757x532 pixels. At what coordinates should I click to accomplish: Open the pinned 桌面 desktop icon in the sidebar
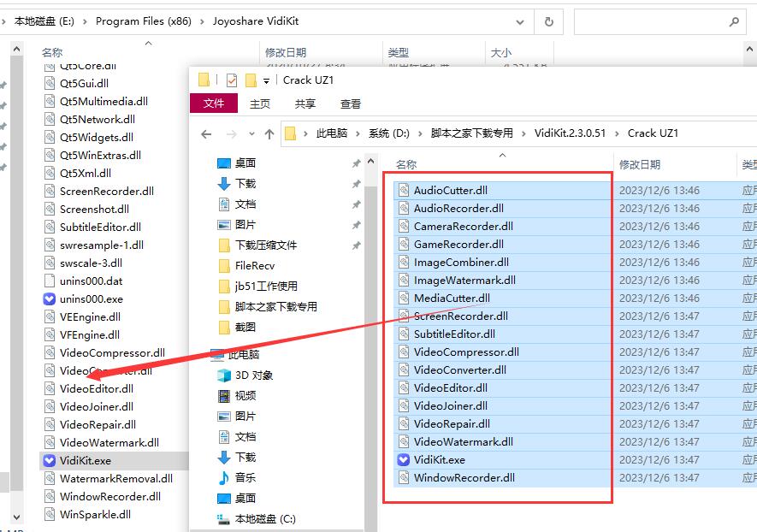tap(224, 163)
